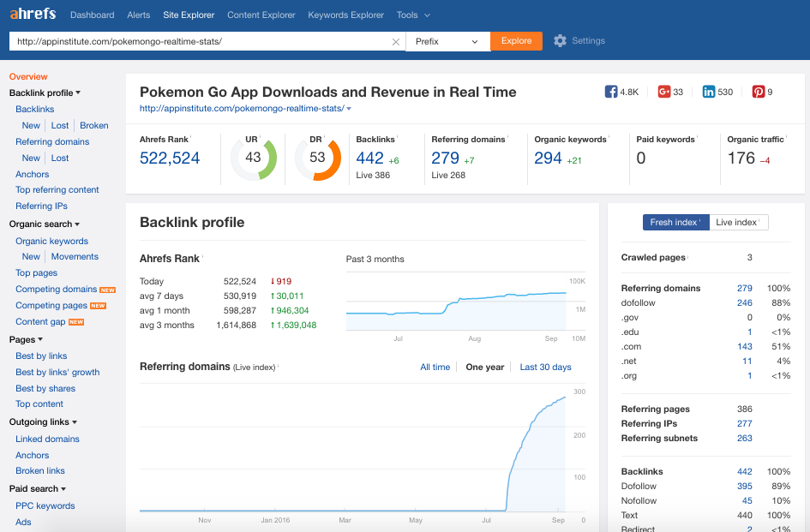Click the Ahrefs Rank past 3 months chart
810x532 pixels.
465,307
